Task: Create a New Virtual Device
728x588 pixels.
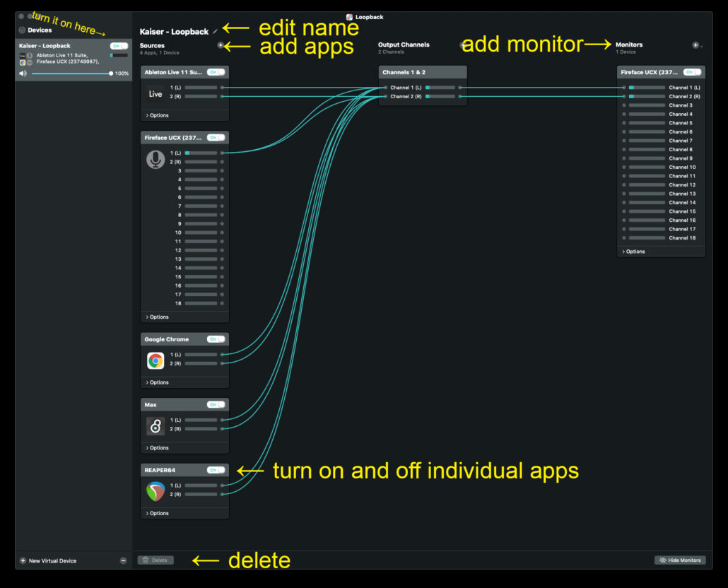Action: coord(48,560)
